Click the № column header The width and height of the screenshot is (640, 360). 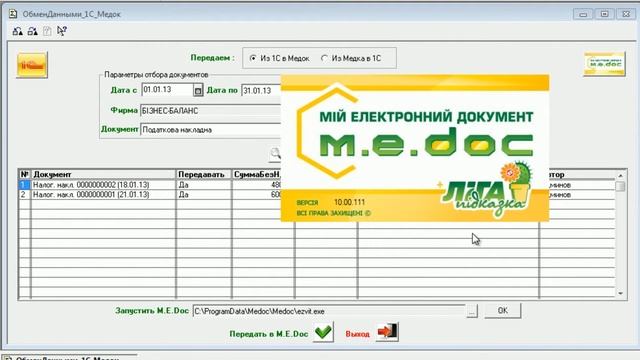click(25, 174)
